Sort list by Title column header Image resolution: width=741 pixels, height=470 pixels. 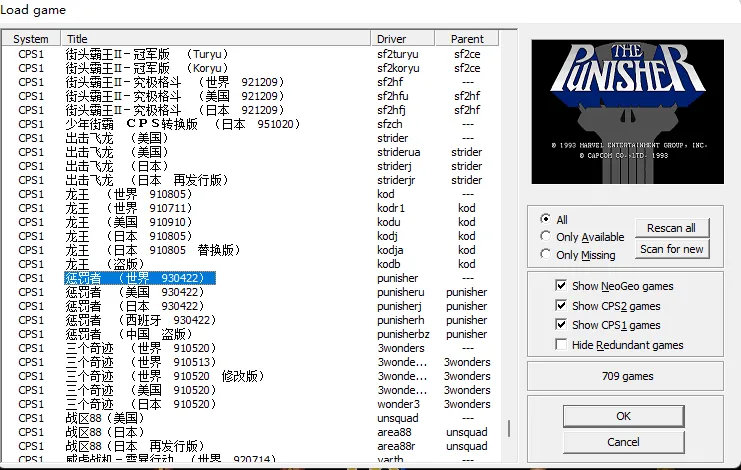point(215,39)
